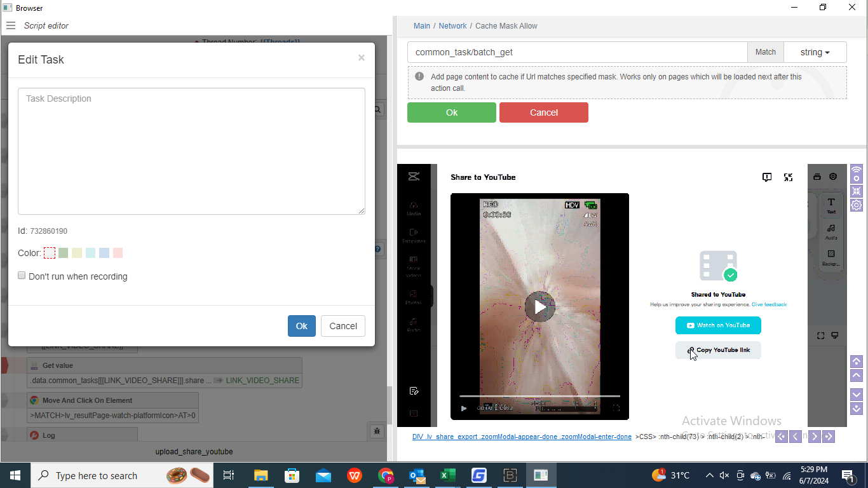The width and height of the screenshot is (868, 488).
Task: Open Excel from the Windows taskbar
Action: point(447,475)
